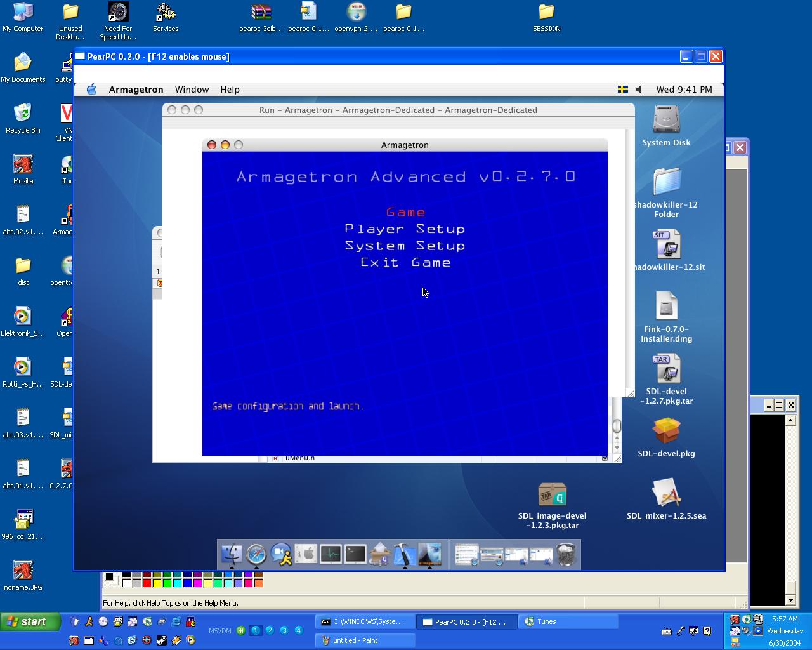Open Activity Monitor dock icon
The image size is (812, 650).
click(x=331, y=554)
